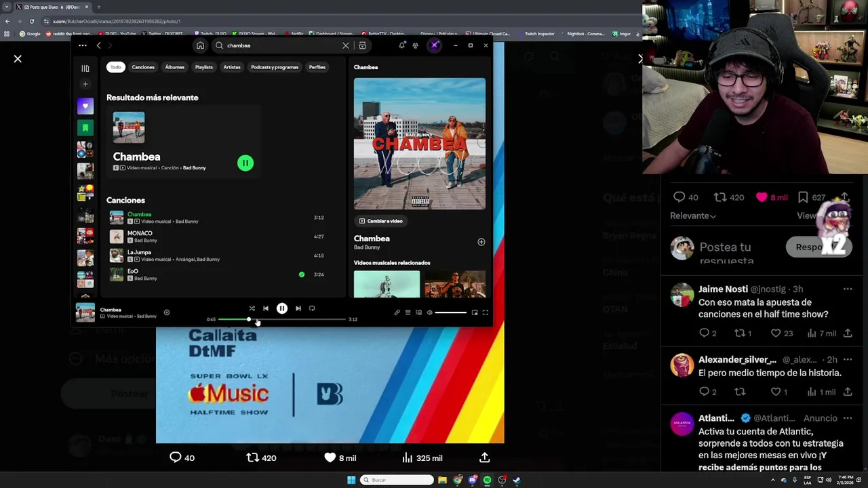Image resolution: width=868 pixels, height=488 pixels.
Task: Seek the song progress bar
Action: click(x=281, y=319)
